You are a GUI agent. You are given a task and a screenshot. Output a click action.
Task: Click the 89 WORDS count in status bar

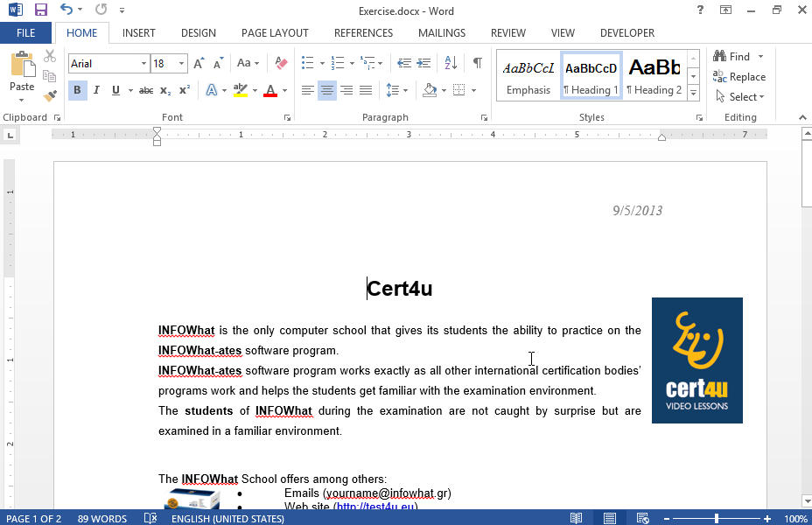102,518
